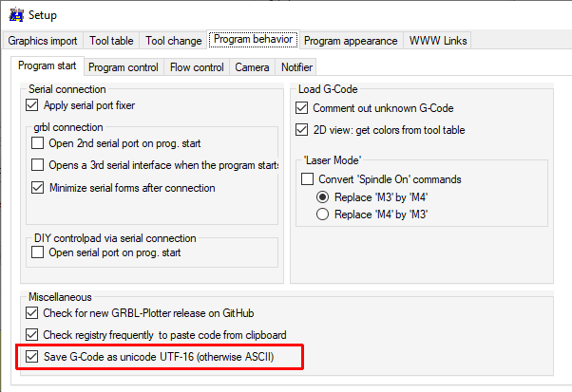Open the Program appearance tab
The image size is (572, 392).
tap(351, 41)
